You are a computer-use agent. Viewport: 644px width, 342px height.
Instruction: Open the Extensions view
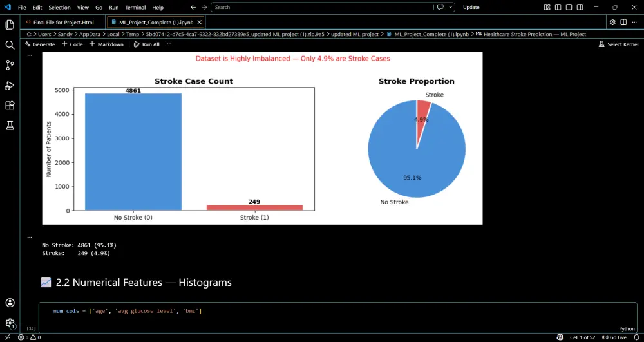coord(10,106)
